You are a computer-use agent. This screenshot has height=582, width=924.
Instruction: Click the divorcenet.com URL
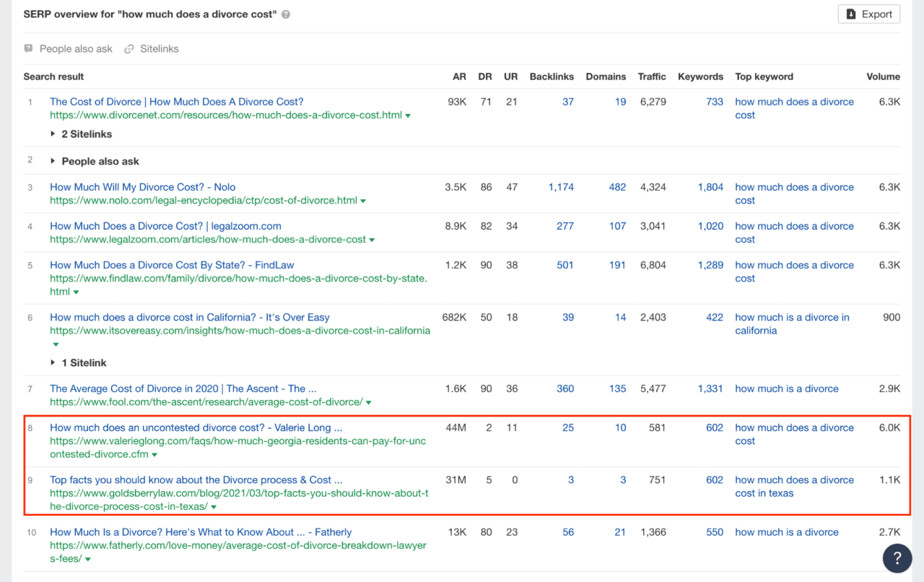(x=226, y=116)
